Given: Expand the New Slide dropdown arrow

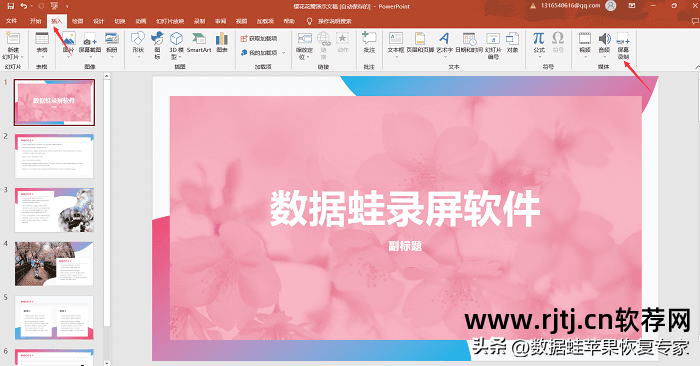Looking at the screenshot, I should (21, 57).
